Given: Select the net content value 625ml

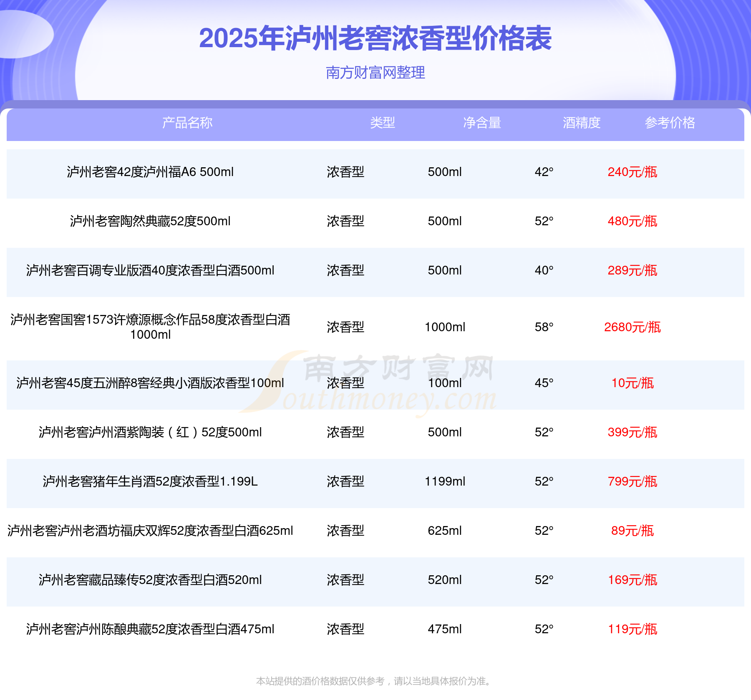Looking at the screenshot, I should [445, 531].
